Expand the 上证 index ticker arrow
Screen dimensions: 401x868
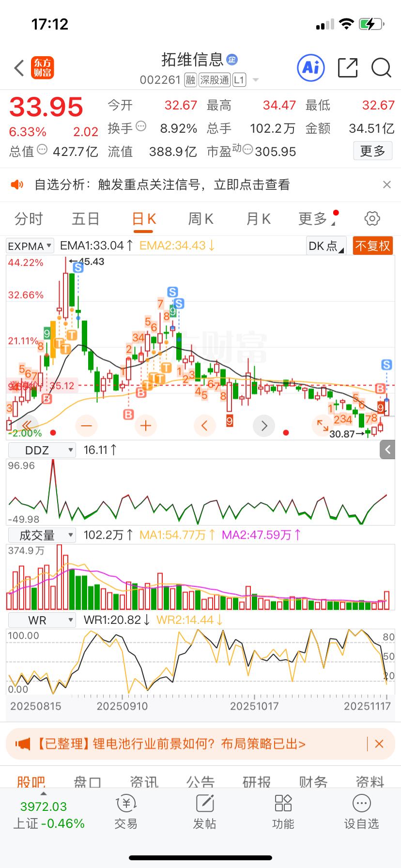(x=44, y=794)
